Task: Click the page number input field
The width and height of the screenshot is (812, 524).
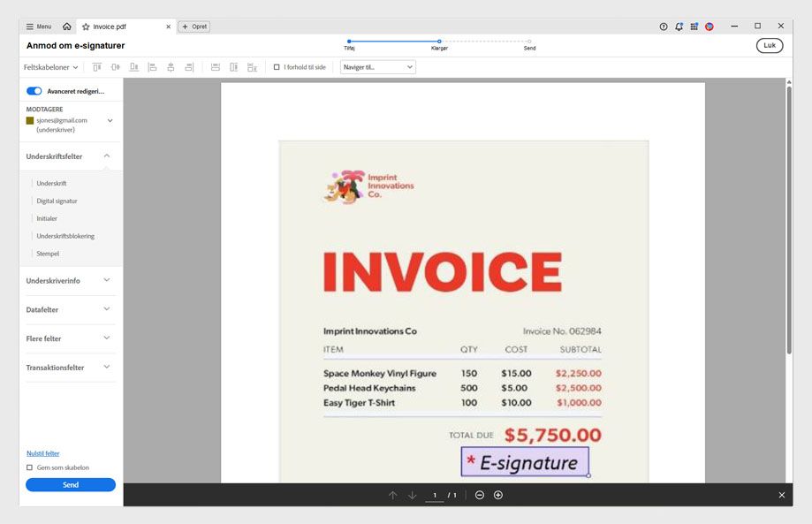Action: coord(435,495)
